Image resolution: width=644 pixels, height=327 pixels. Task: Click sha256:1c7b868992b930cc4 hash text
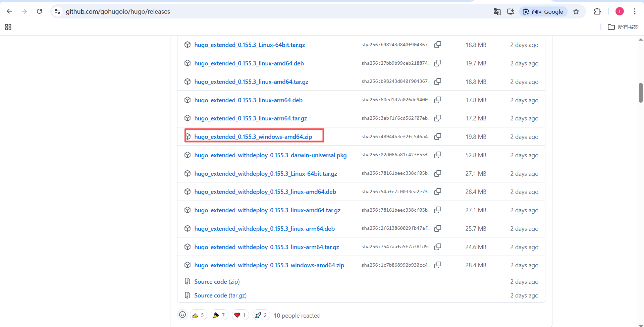(396, 265)
